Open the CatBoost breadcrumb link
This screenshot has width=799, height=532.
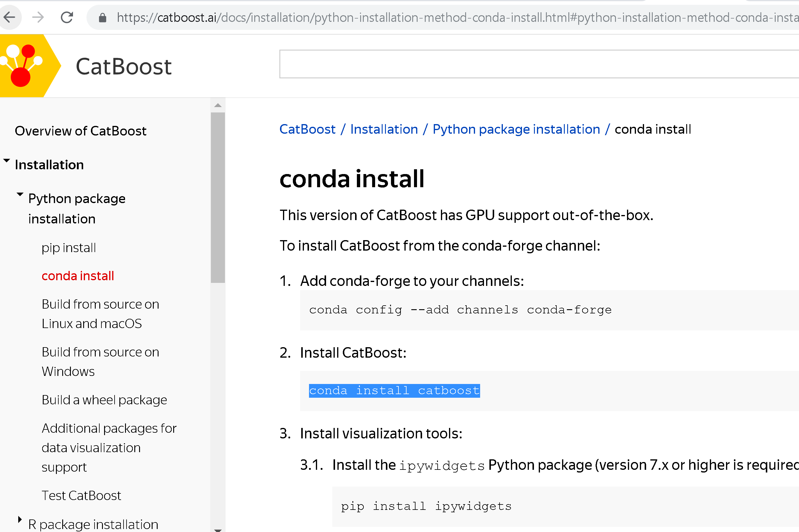[x=307, y=129]
